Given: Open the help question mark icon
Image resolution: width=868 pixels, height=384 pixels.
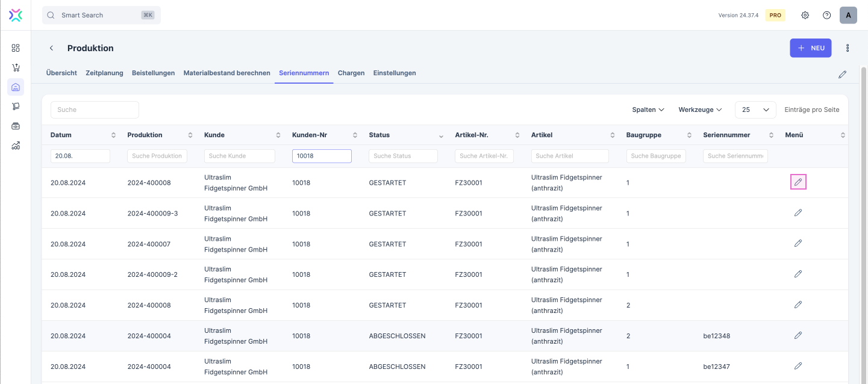Looking at the screenshot, I should coord(826,15).
